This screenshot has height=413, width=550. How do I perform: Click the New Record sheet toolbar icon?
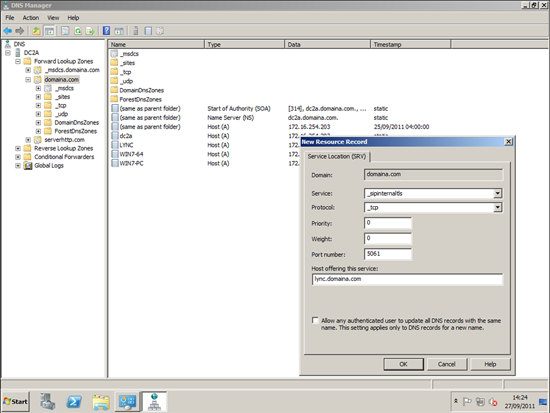(148, 31)
